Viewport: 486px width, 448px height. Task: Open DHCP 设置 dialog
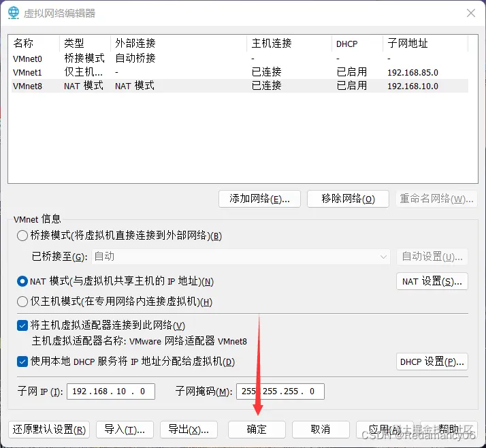click(432, 362)
